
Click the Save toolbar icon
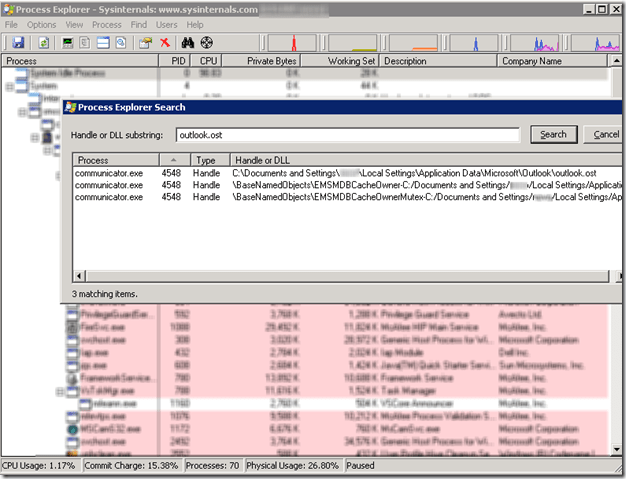coord(17,43)
